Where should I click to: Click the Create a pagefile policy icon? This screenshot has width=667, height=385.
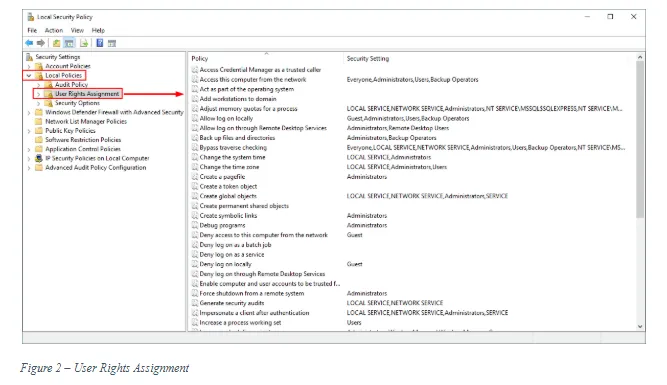tap(195, 177)
